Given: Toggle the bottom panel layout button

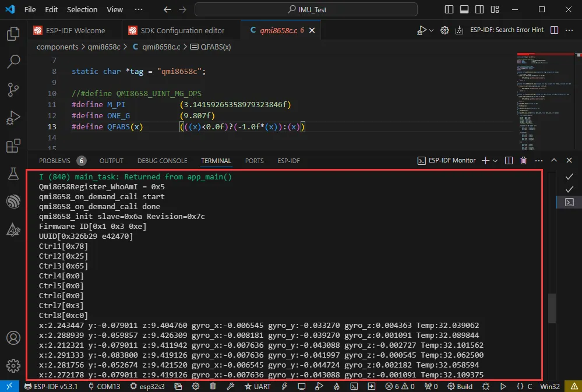Looking at the screenshot, I should pos(464,9).
